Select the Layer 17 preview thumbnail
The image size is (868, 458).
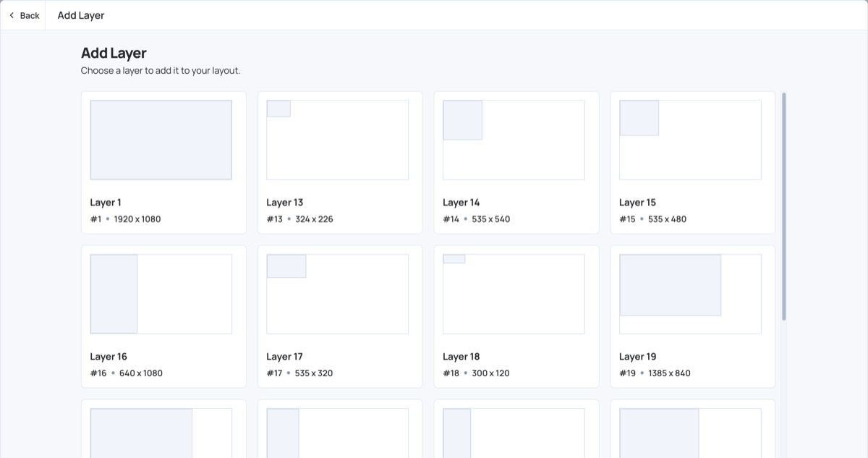click(337, 294)
